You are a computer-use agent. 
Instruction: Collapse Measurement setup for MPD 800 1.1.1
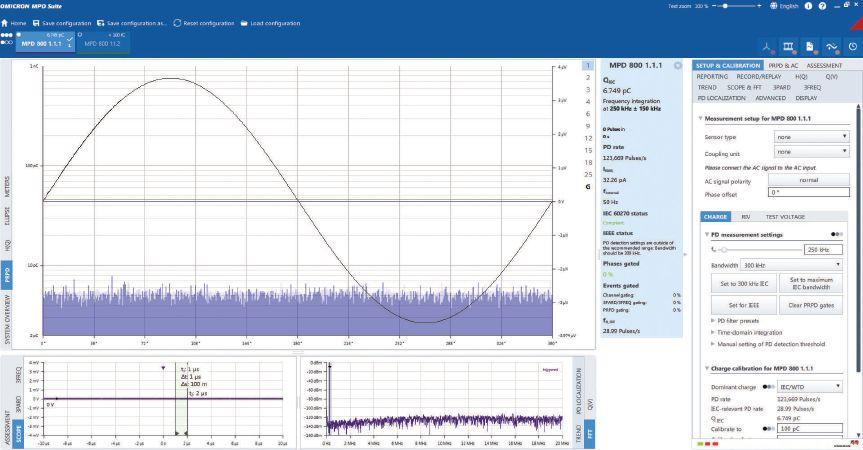point(700,118)
